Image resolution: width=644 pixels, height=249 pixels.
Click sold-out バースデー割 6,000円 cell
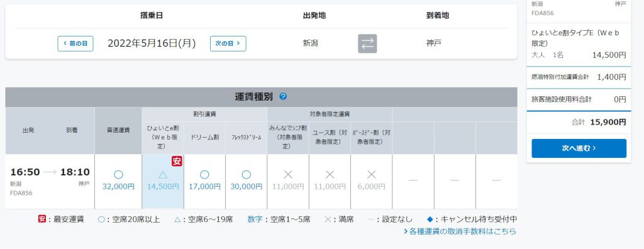click(x=371, y=181)
